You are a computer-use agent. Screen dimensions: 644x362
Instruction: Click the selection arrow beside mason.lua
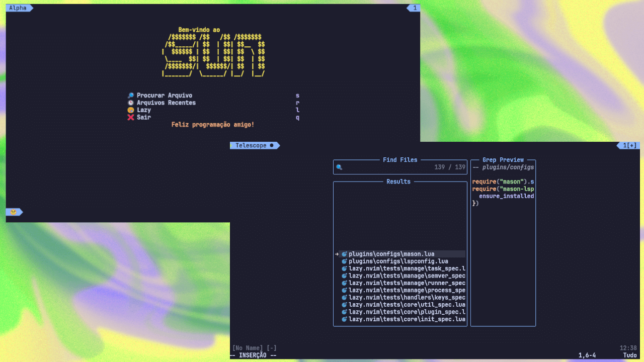[x=337, y=254]
